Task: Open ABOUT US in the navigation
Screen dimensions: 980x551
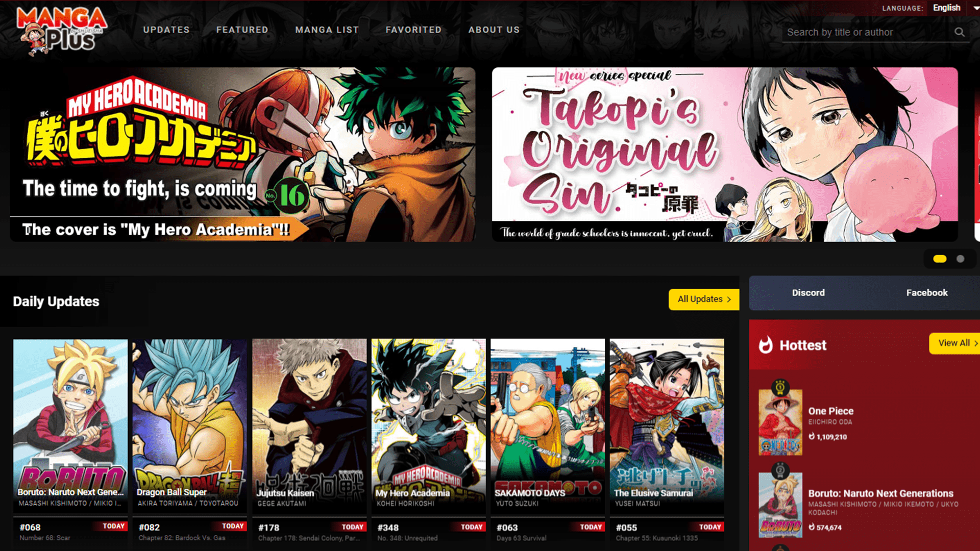Action: click(494, 30)
